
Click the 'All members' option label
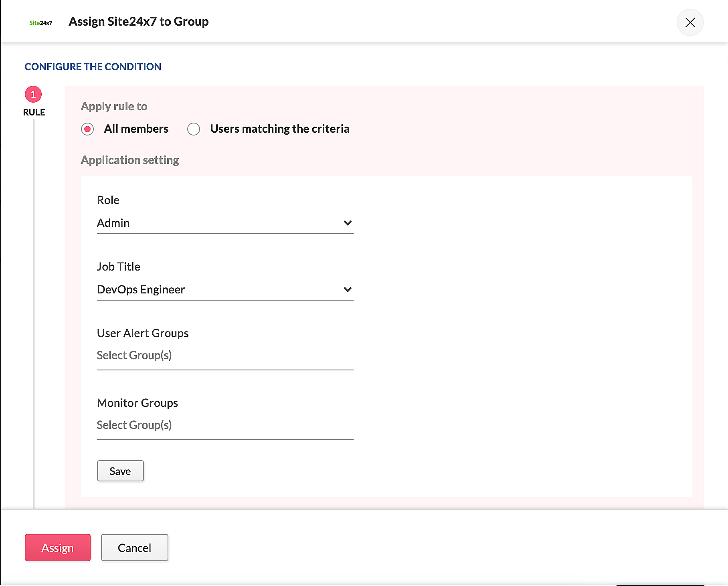point(136,129)
